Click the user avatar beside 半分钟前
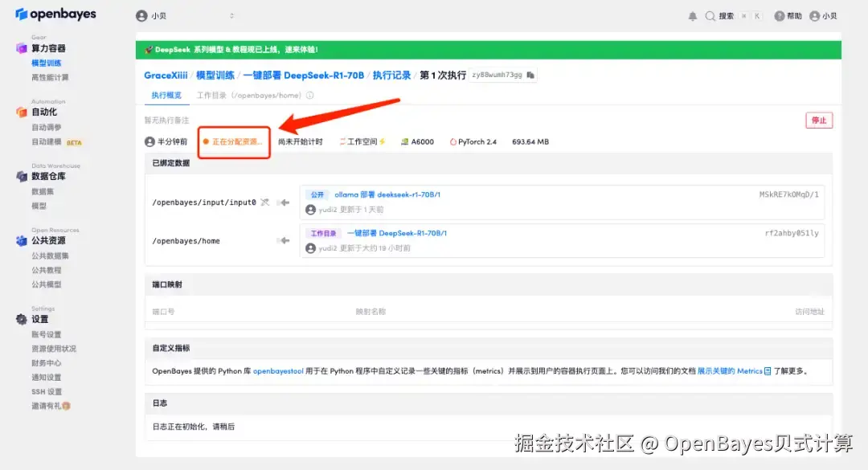The image size is (868, 470). 149,141
